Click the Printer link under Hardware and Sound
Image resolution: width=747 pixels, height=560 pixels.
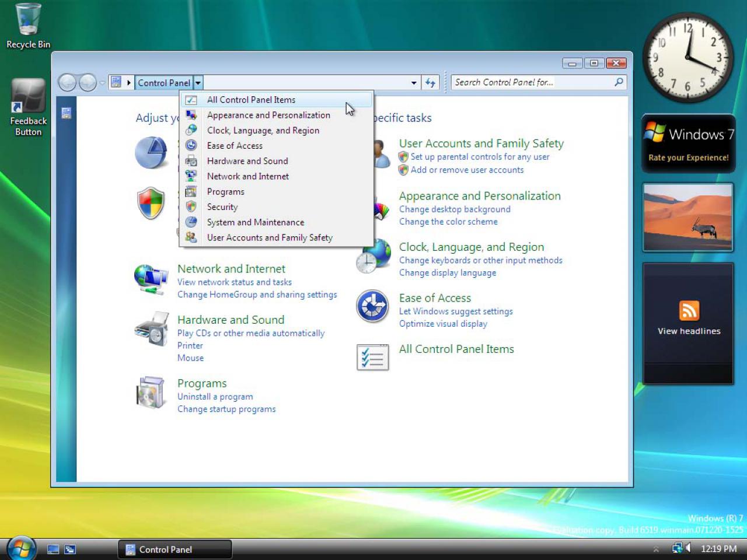[190, 345]
